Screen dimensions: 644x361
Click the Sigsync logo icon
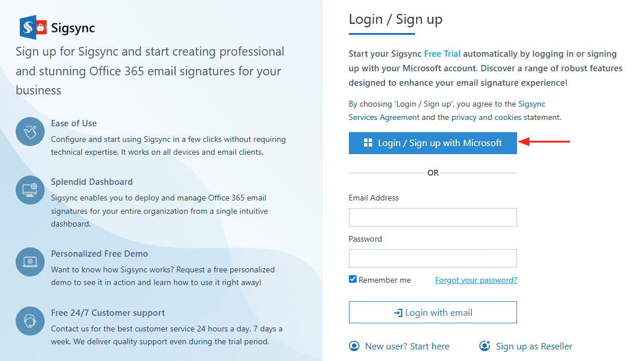pyautogui.click(x=33, y=27)
